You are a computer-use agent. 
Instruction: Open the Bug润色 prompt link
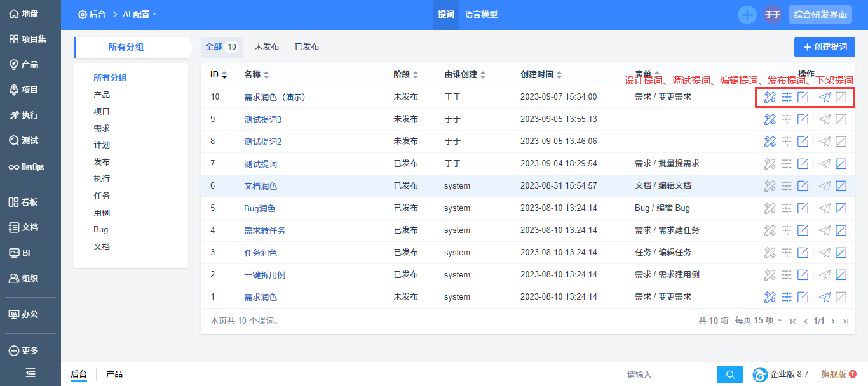(259, 208)
